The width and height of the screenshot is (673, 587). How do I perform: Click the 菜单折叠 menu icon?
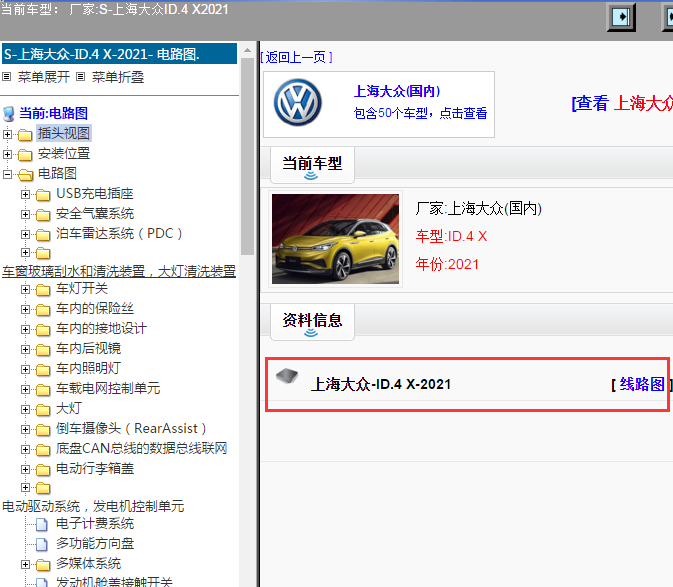point(80,77)
